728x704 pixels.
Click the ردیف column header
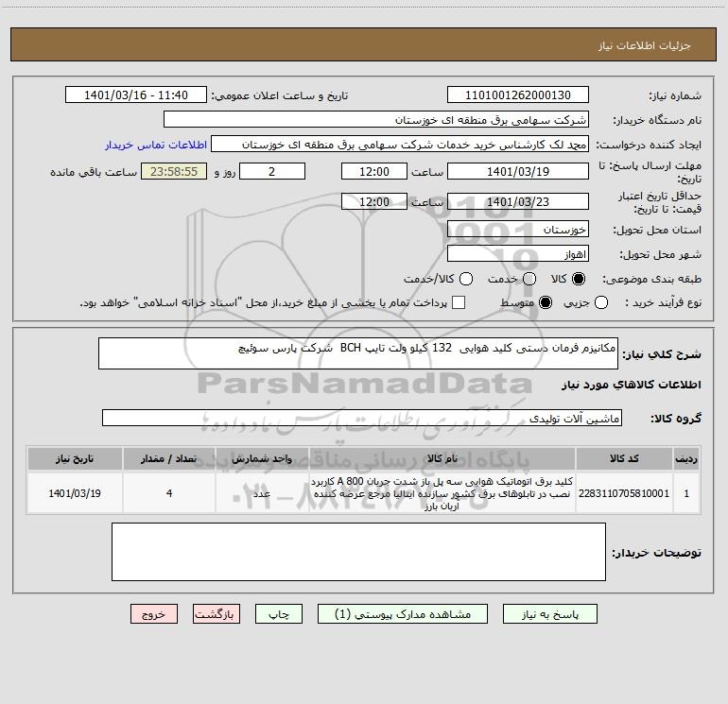click(686, 458)
